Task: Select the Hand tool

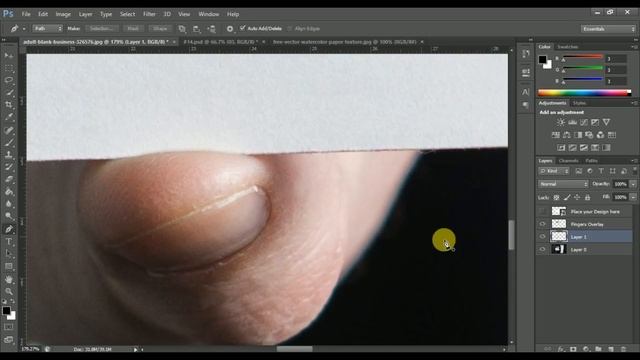Action: pos(9,280)
